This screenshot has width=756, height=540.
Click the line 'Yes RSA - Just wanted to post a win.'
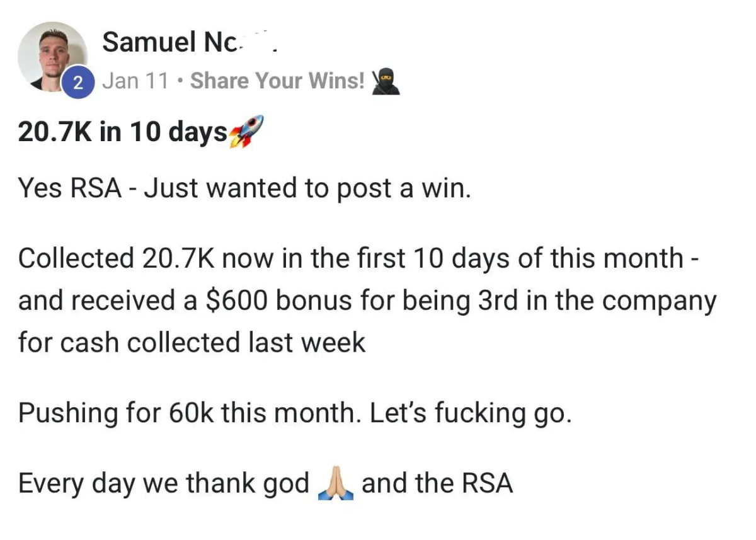[244, 188]
